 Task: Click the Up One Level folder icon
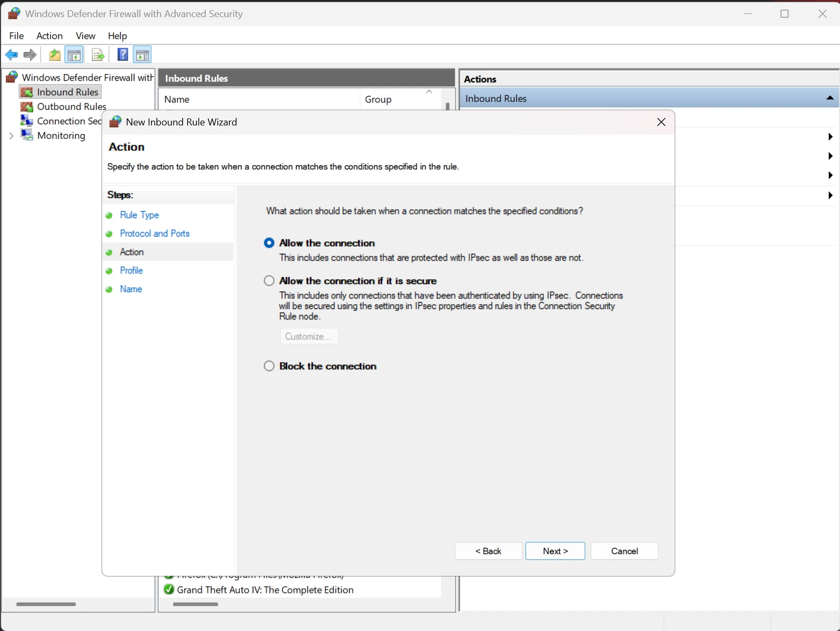click(55, 55)
